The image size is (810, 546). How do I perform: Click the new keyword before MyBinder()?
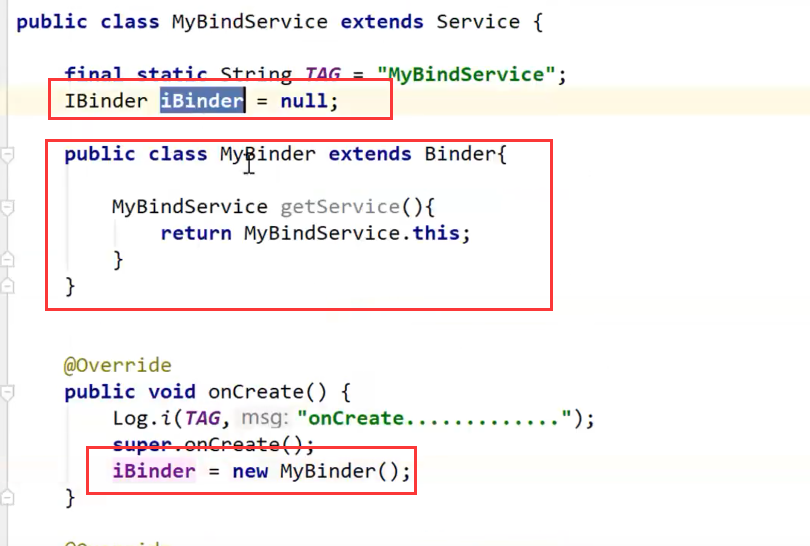point(250,471)
